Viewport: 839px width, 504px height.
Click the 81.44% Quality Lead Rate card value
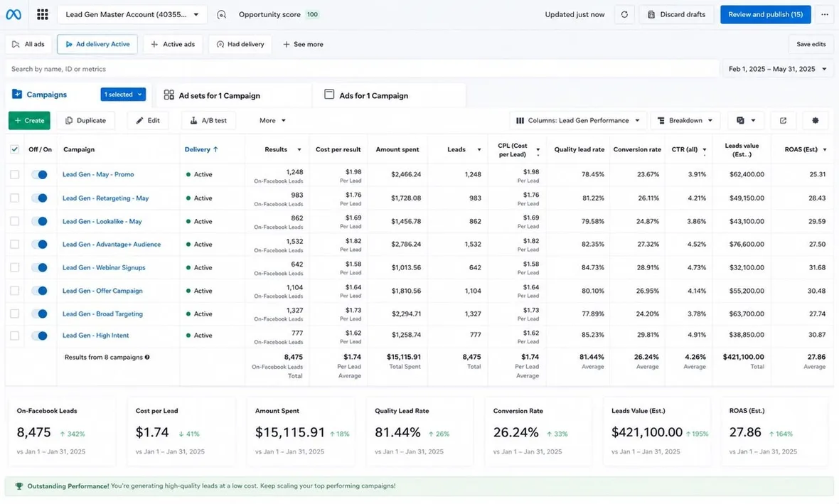pos(397,432)
